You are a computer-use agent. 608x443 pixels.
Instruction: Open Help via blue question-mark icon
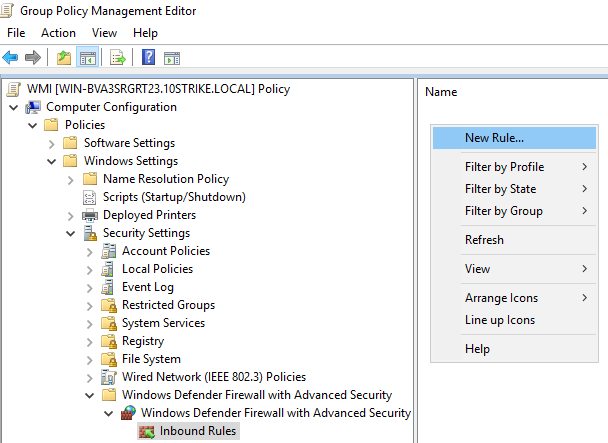point(149,57)
